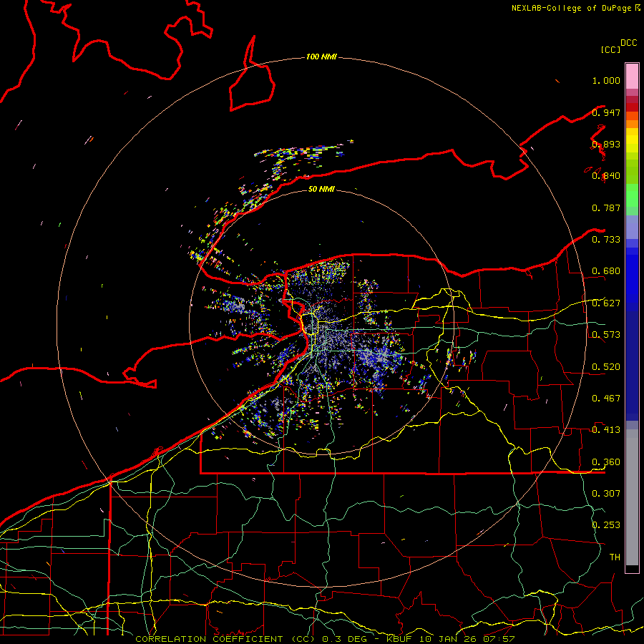Select the 0.360 legend value
The height and width of the screenshot is (644, 644).
(606, 462)
